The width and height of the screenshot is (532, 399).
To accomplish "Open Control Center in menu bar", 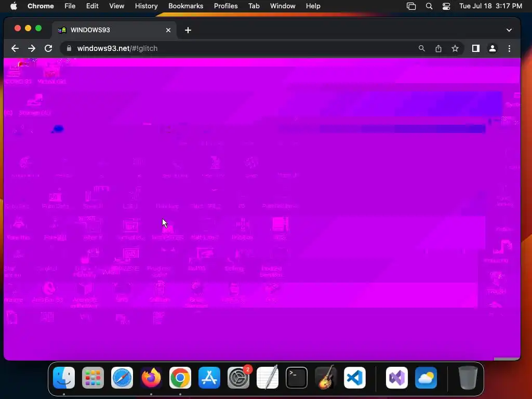I will click(446, 6).
